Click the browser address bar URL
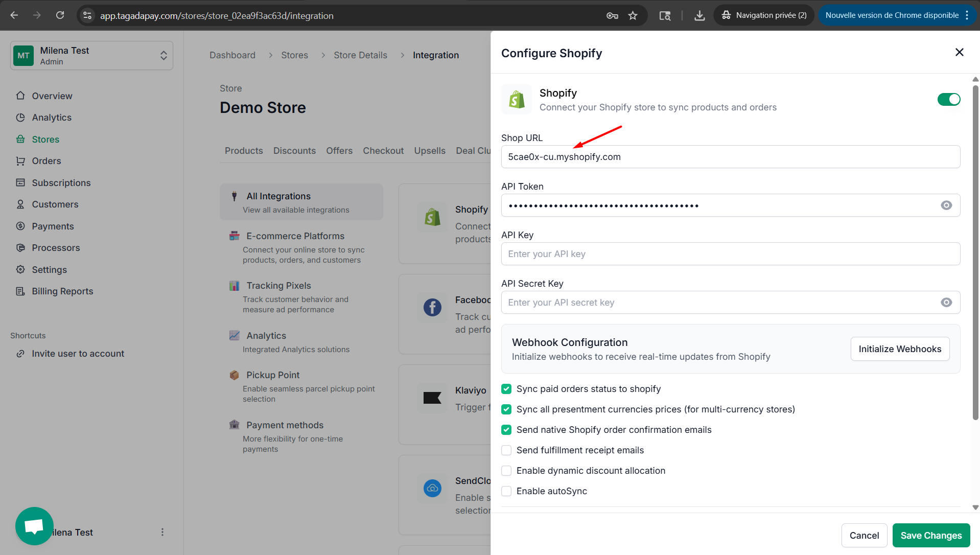980x555 pixels. [217, 16]
